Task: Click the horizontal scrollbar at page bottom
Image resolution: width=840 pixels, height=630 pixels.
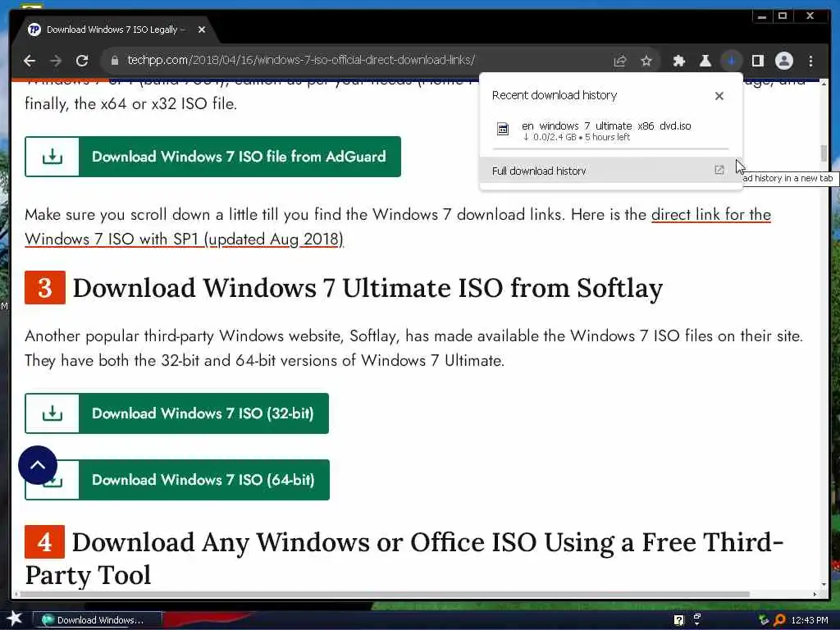Action: [x=384, y=594]
